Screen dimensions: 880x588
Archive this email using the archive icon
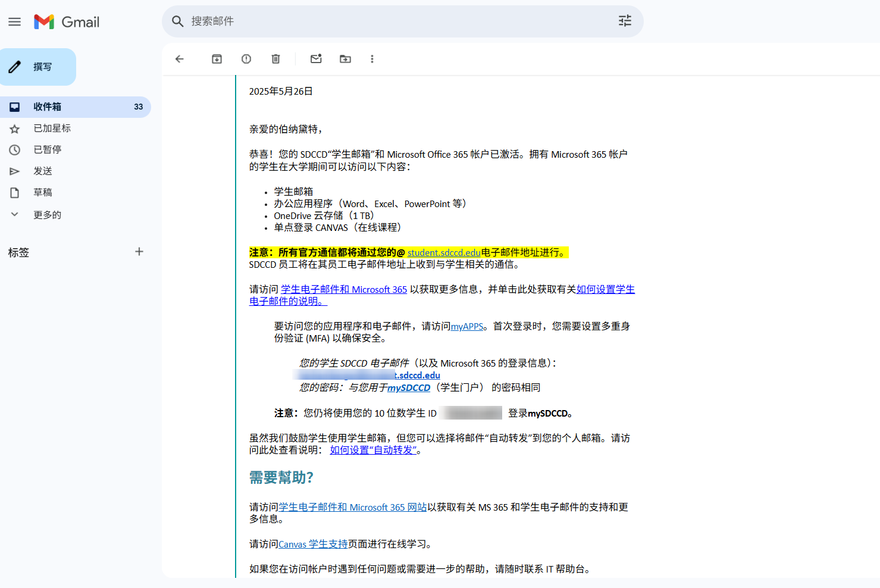click(217, 59)
